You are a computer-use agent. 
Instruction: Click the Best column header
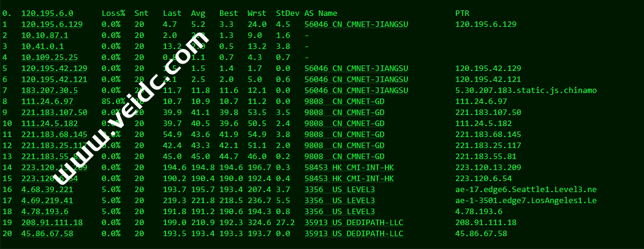[229, 13]
